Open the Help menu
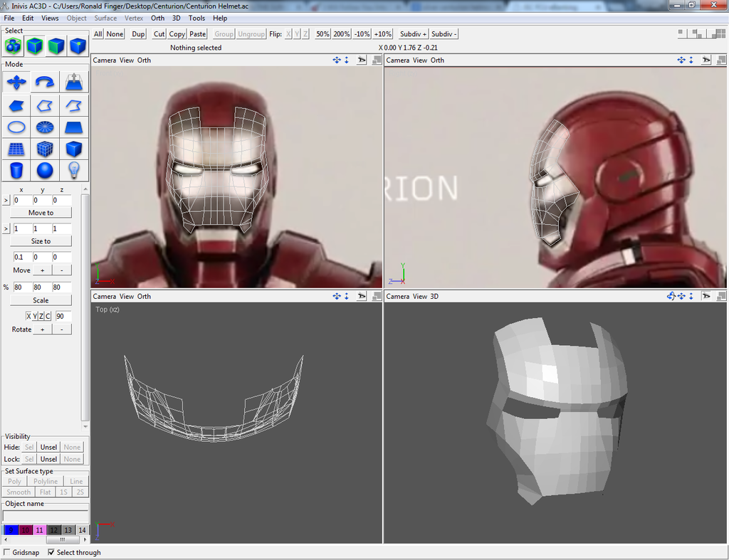 [220, 18]
